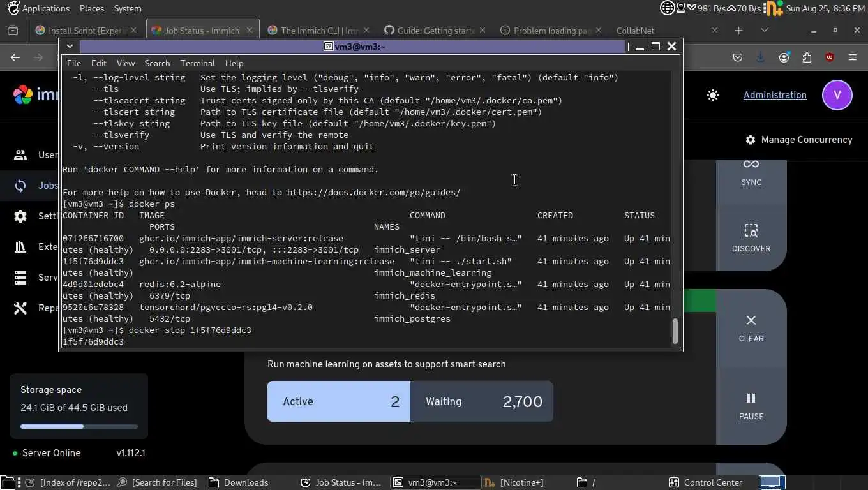Open Downloads taskbar item

(239, 482)
